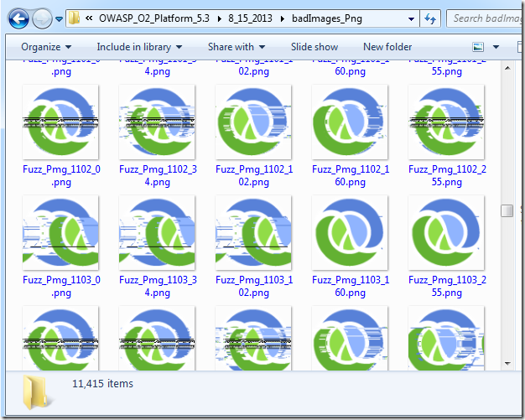Select thumbnail Fuzz_Pmg_1103_102.png
Viewport: 525px width, 420px height.
click(253, 232)
